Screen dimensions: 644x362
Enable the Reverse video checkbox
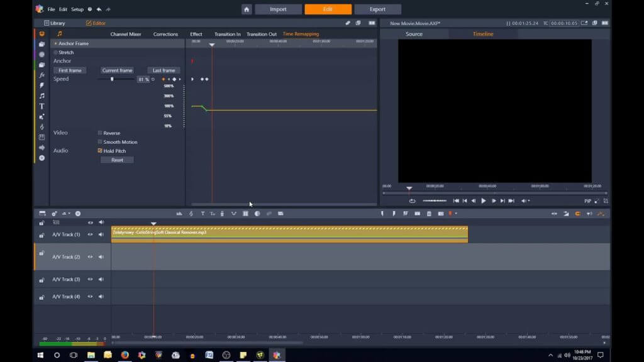[x=100, y=133]
